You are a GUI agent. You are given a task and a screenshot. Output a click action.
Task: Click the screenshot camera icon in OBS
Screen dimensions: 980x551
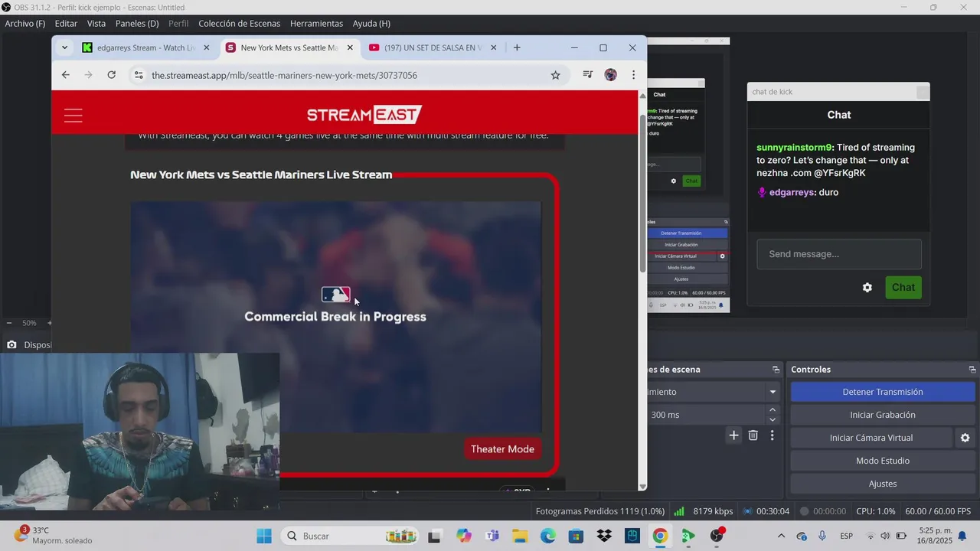pyautogui.click(x=11, y=345)
